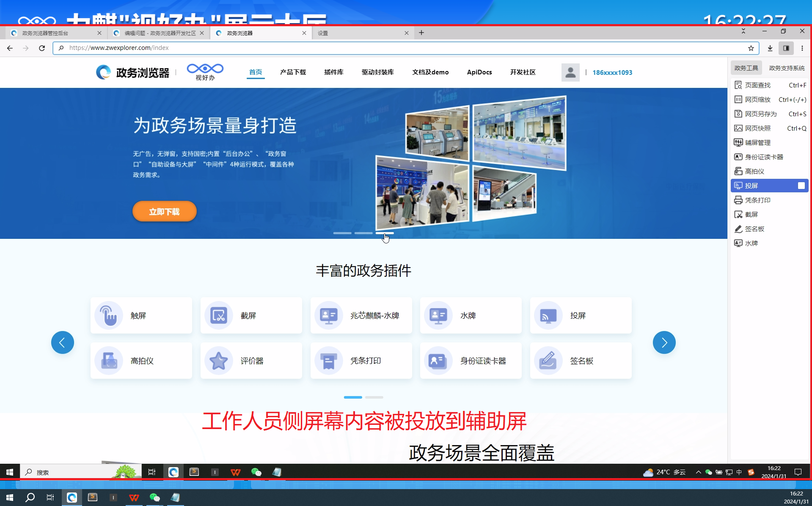Open the browser three-dot menu
Image resolution: width=812 pixels, height=506 pixels.
pyautogui.click(x=802, y=48)
